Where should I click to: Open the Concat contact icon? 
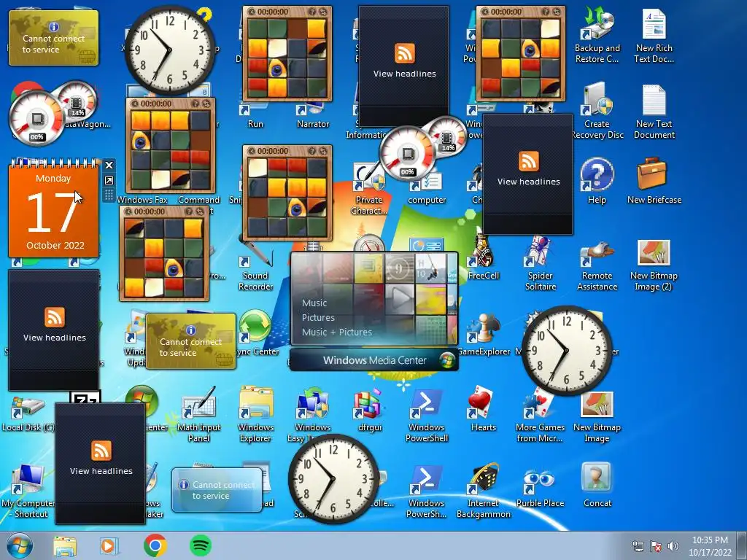coord(597,485)
